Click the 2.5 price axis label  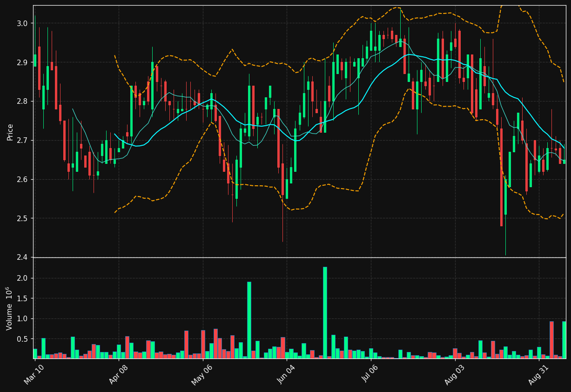pos(23,219)
